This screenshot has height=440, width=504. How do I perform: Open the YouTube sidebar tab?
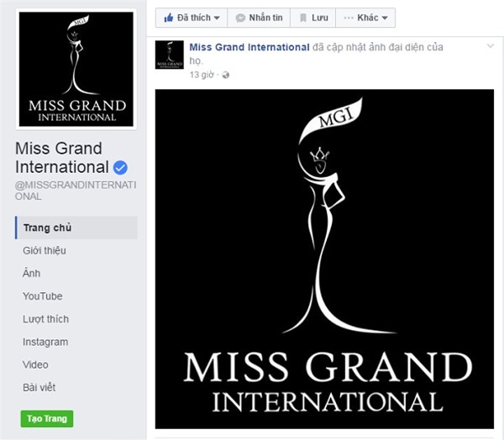pyautogui.click(x=43, y=296)
